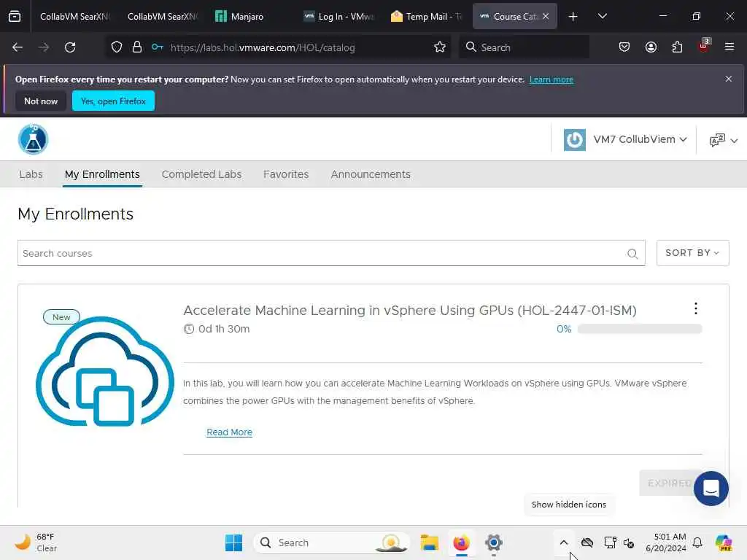Open the Pocket save icon
The image size is (747, 560).
[x=624, y=47]
